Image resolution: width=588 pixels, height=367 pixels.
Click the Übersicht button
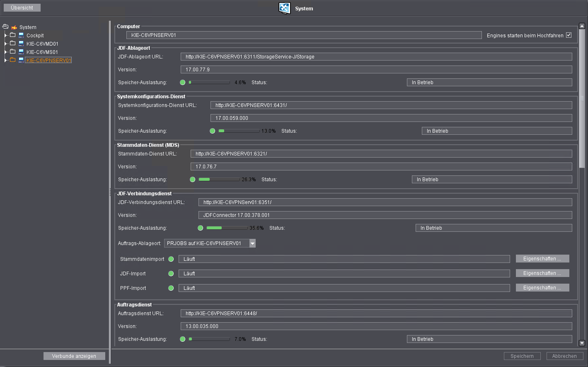(22, 8)
